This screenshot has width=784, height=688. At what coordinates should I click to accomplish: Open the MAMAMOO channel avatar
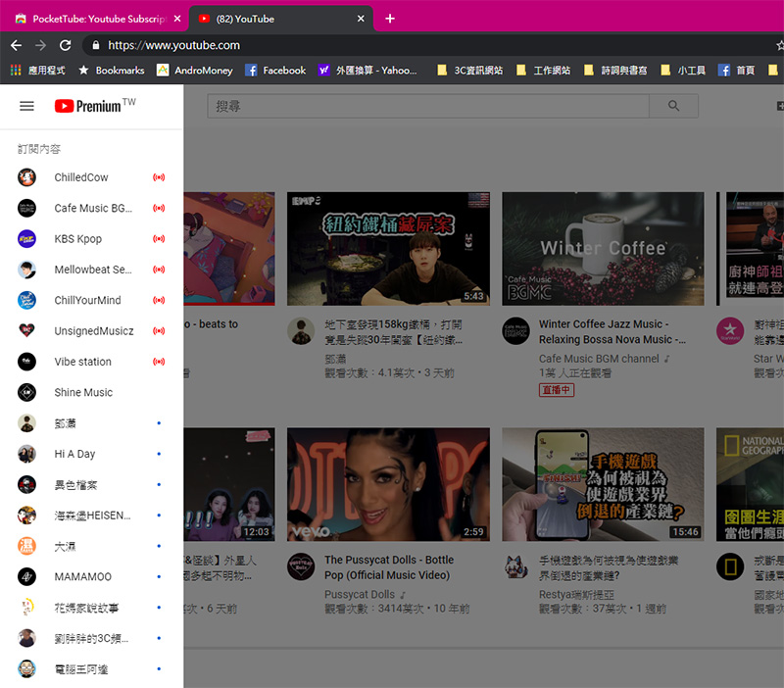click(27, 577)
